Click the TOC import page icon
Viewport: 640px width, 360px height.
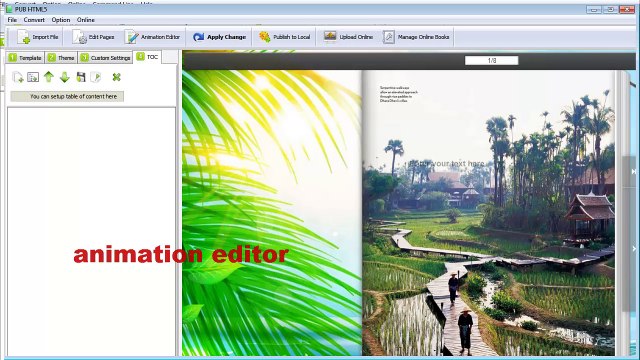[x=96, y=77]
